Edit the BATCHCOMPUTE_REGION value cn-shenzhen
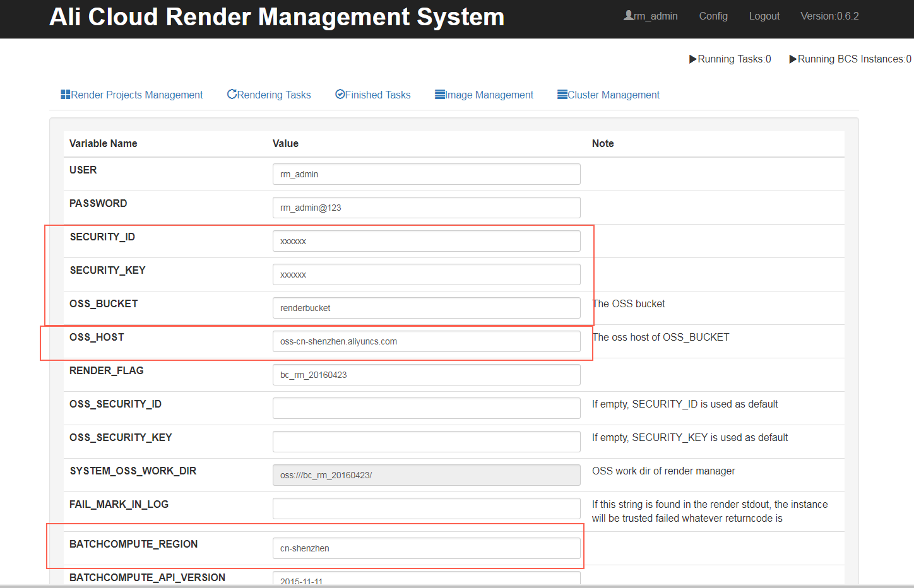914x588 pixels. (x=426, y=548)
